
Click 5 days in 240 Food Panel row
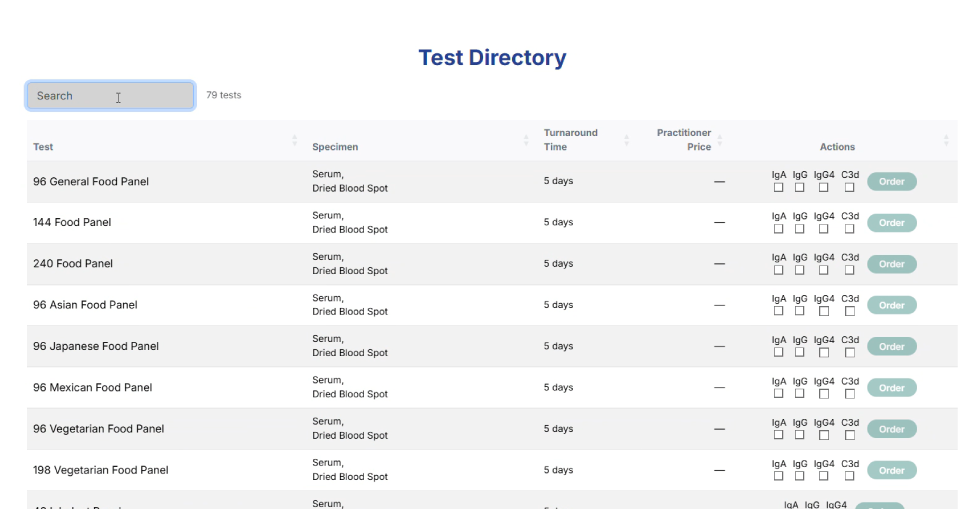point(558,264)
